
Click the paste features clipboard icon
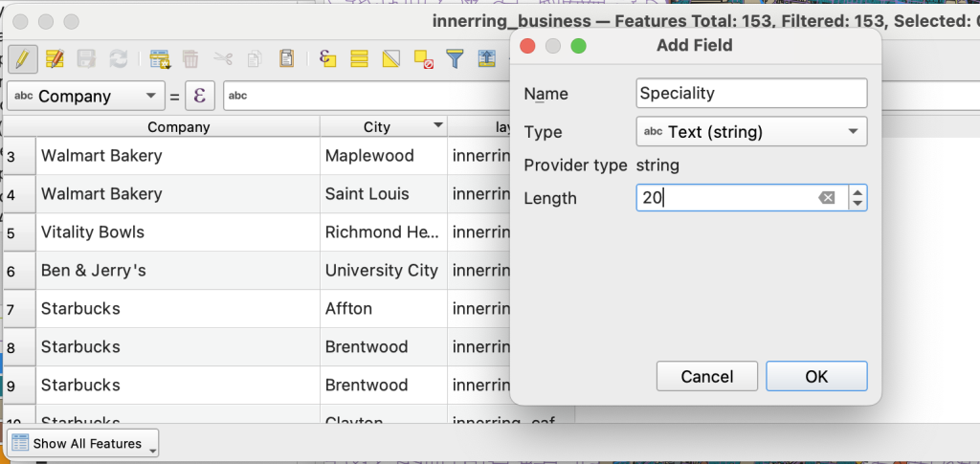[x=285, y=58]
